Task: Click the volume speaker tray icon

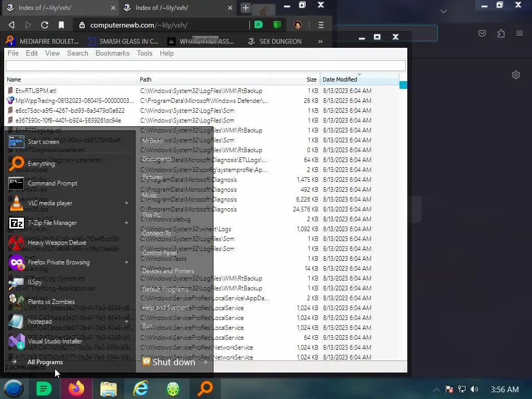Action: [474, 389]
